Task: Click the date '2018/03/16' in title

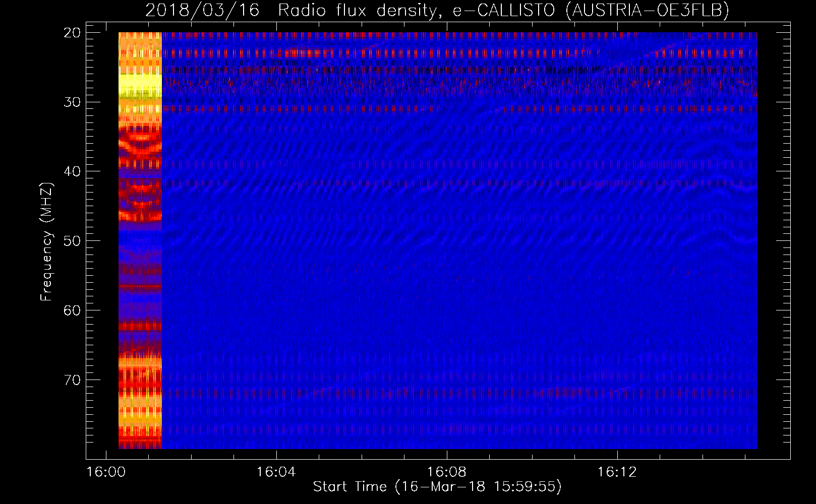Action: pos(202,11)
